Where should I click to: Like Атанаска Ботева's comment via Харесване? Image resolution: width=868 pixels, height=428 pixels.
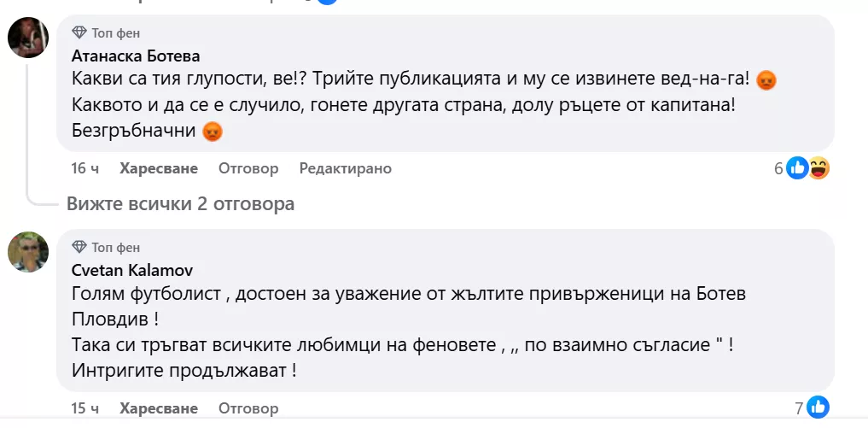coord(159,168)
